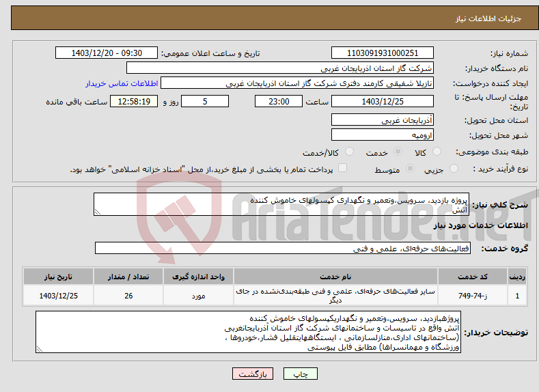
Task: Click the deadline date field 1403/12/25
Action: 383,101
